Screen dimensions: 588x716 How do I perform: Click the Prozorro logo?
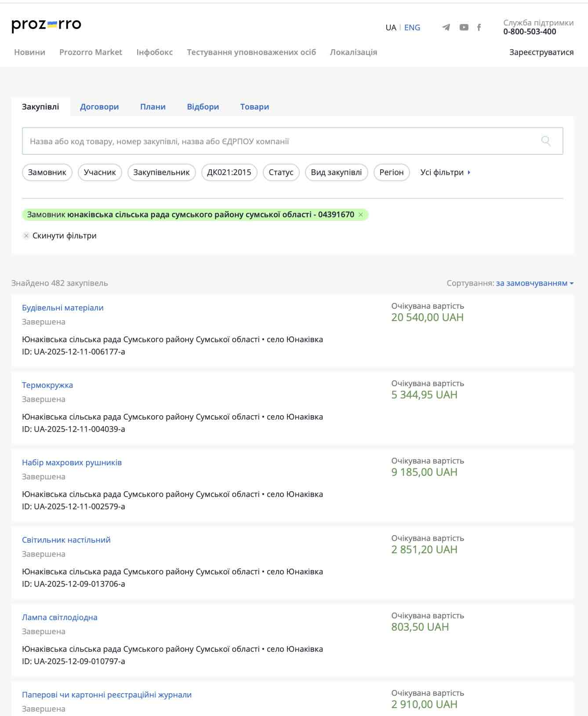[x=46, y=25]
